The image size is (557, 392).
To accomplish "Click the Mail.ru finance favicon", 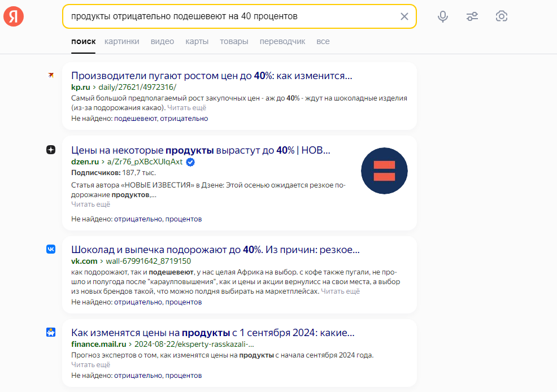I will coord(51,332).
